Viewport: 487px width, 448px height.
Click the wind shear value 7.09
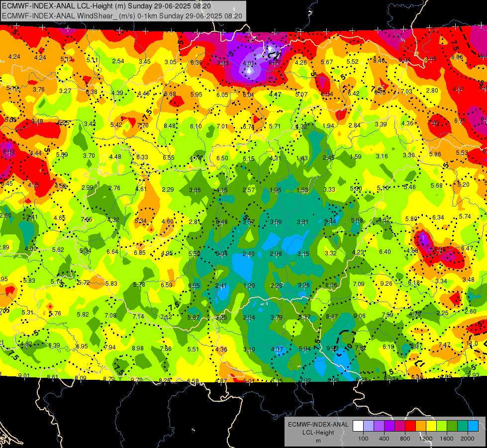click(x=359, y=284)
